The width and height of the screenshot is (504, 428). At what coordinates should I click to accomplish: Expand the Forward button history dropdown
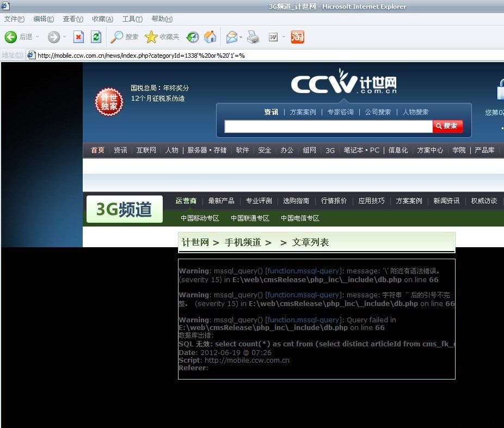[65, 36]
